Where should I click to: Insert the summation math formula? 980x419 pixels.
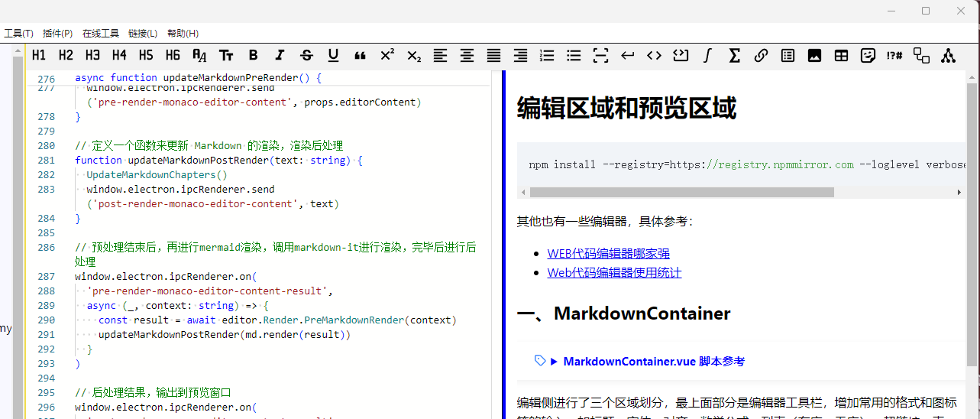(735, 55)
